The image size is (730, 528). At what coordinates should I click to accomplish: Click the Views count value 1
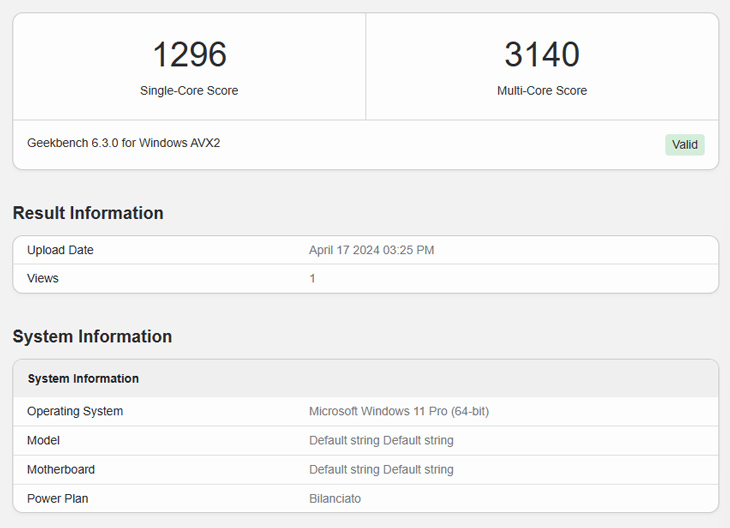[x=312, y=279]
